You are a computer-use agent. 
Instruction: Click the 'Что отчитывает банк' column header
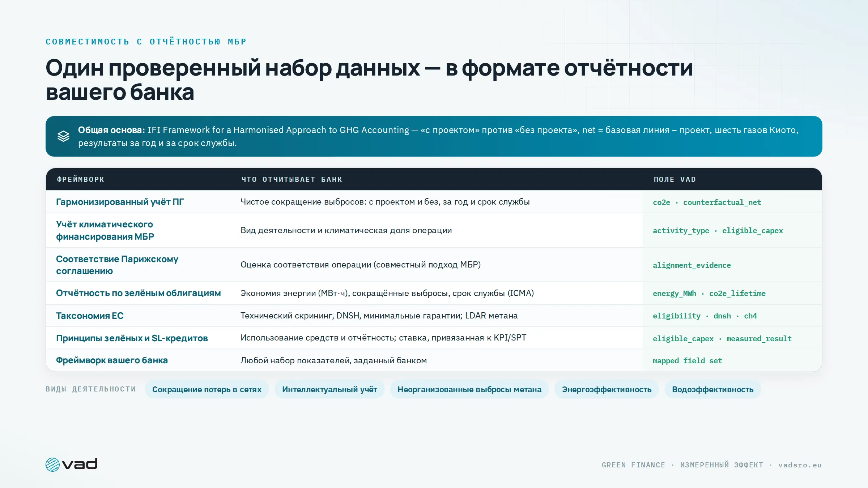[292, 179]
